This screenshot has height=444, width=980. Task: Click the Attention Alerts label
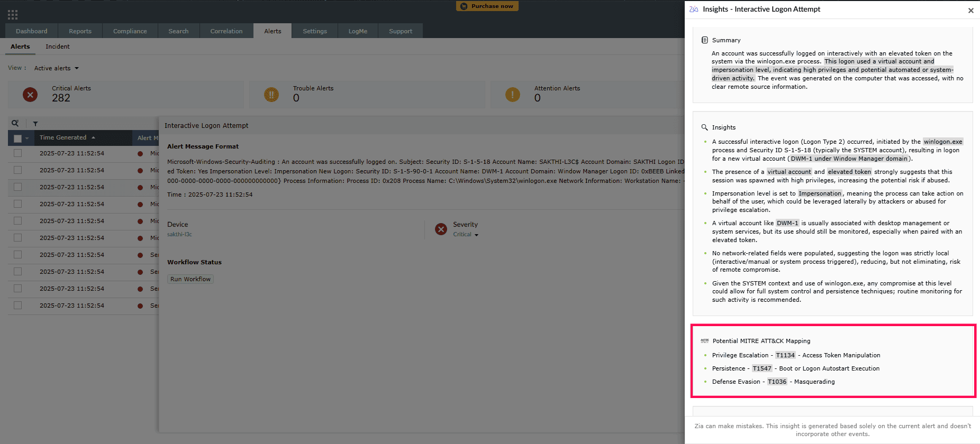(557, 88)
